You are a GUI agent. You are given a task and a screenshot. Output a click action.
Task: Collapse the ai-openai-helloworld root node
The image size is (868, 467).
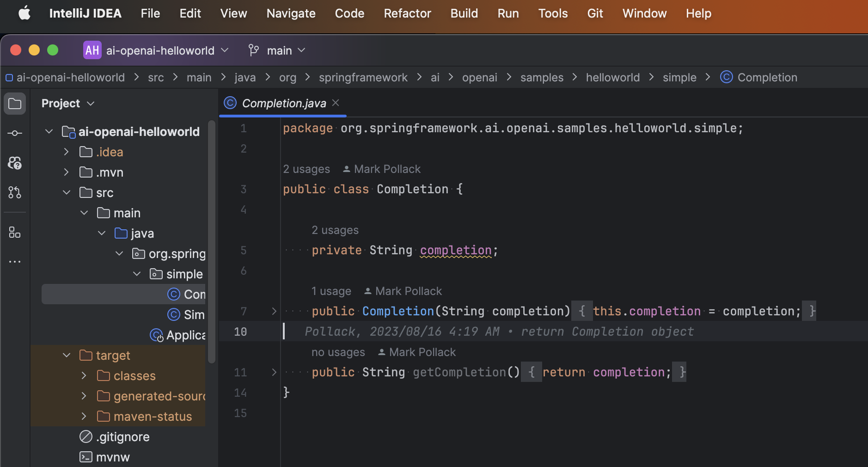(x=49, y=131)
